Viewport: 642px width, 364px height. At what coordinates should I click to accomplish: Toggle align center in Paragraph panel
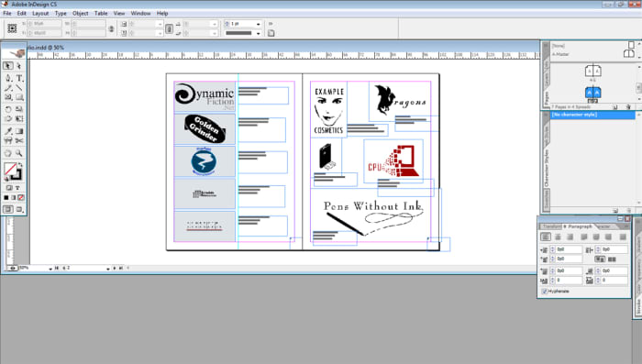558,237
